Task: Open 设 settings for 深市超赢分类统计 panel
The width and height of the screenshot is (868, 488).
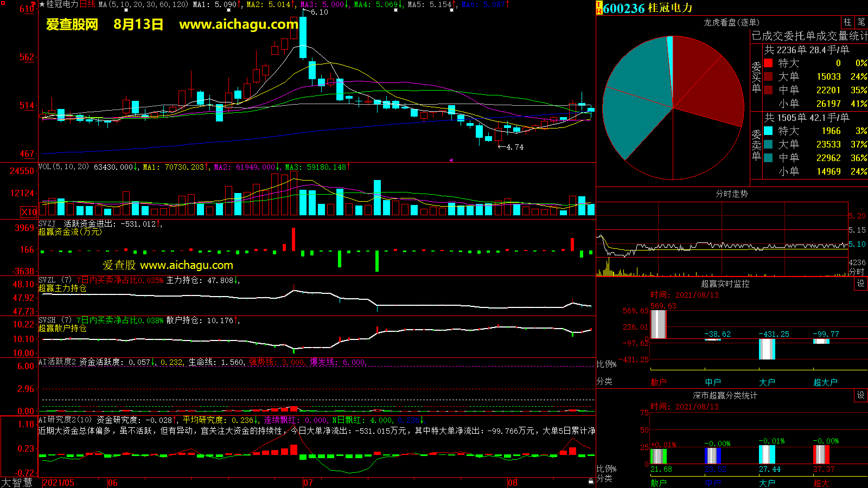Action: click(861, 395)
